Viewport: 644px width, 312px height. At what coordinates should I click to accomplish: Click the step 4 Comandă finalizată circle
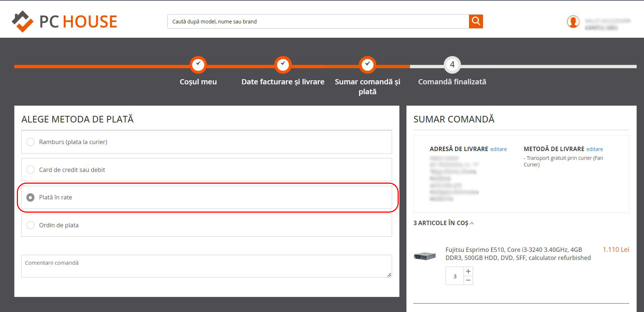tap(452, 65)
